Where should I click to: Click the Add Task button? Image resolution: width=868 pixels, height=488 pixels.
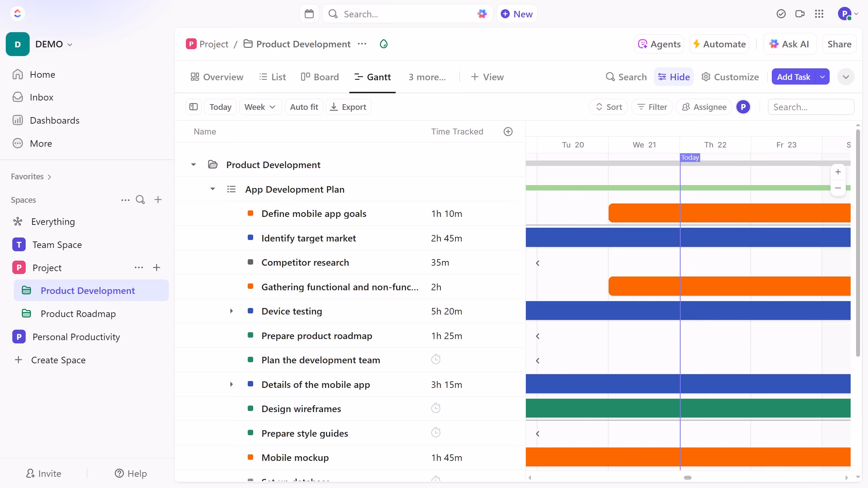793,77
